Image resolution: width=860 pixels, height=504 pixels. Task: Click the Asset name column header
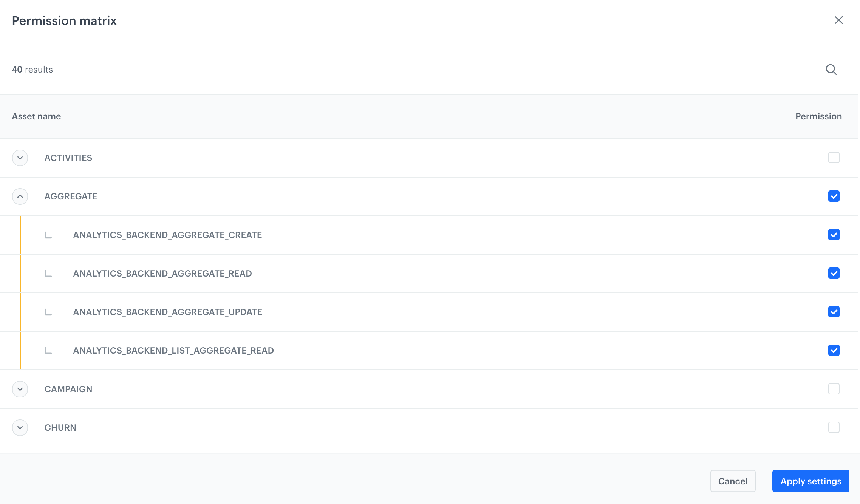[37, 116]
